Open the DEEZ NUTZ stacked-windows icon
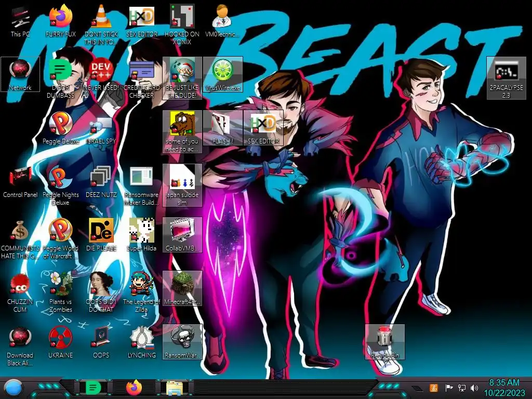532x399 pixels. click(x=101, y=182)
